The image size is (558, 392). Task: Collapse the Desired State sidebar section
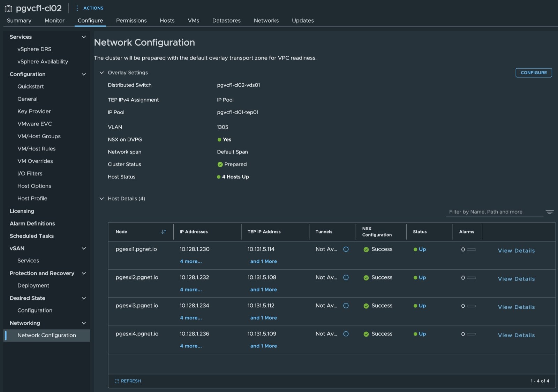pyautogui.click(x=84, y=298)
